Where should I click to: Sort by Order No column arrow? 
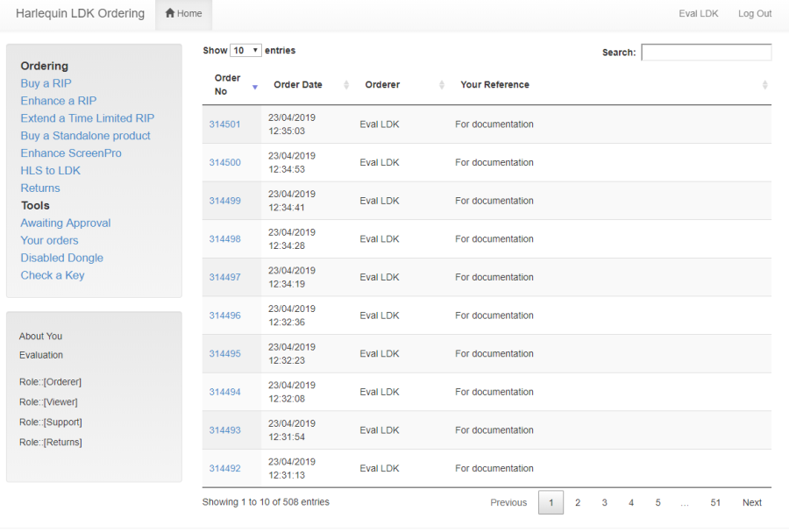[254, 86]
